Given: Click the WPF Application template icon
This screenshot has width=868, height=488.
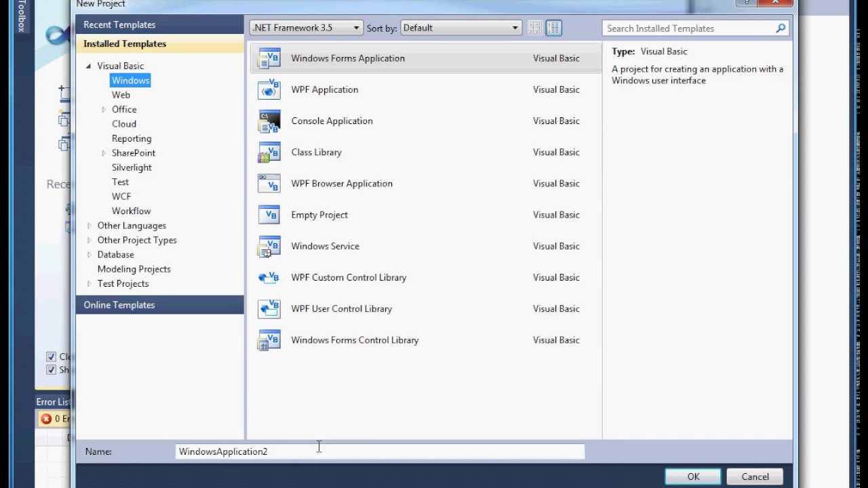Looking at the screenshot, I should coord(269,89).
